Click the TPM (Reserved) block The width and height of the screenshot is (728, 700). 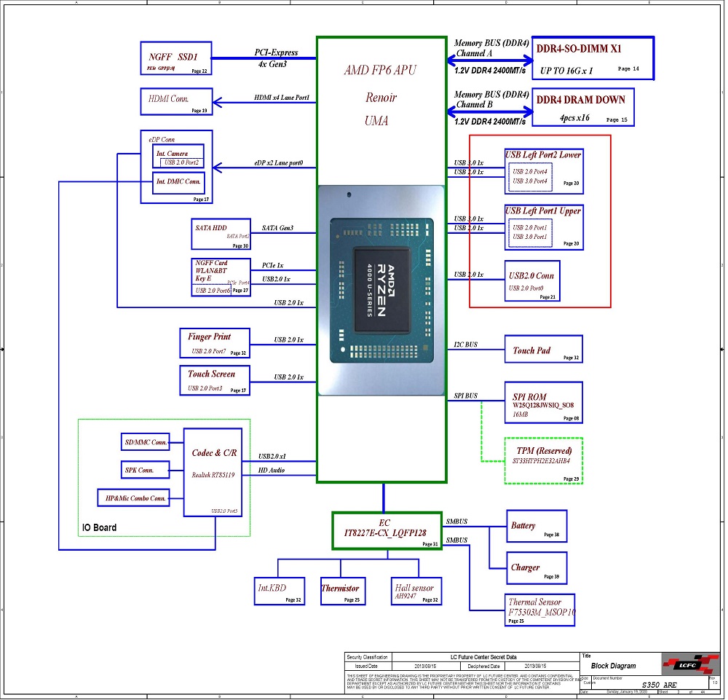click(544, 461)
